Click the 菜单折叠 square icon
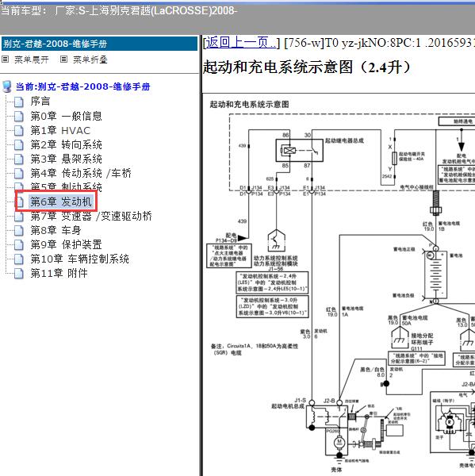Screen dimensions: 475x476 63,59
